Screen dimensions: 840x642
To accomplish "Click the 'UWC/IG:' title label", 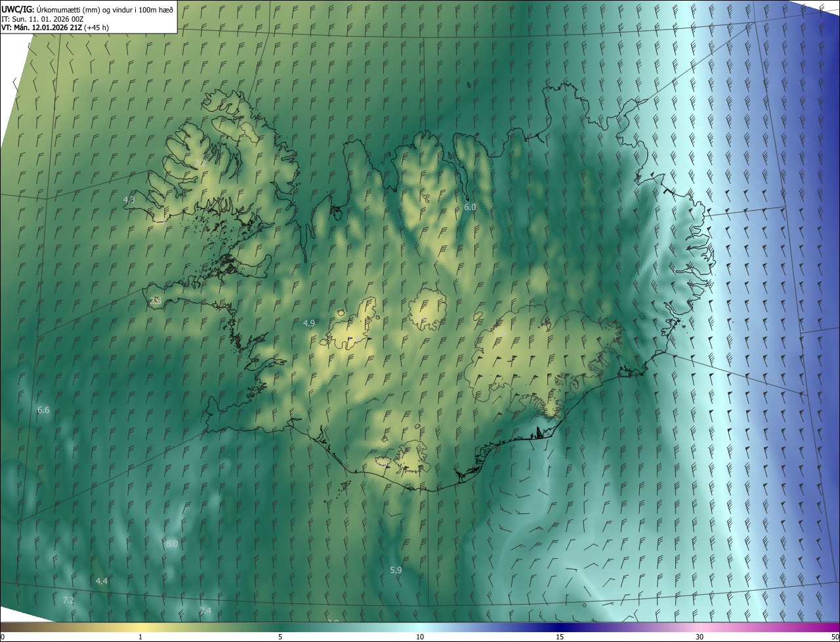I will pos(18,9).
